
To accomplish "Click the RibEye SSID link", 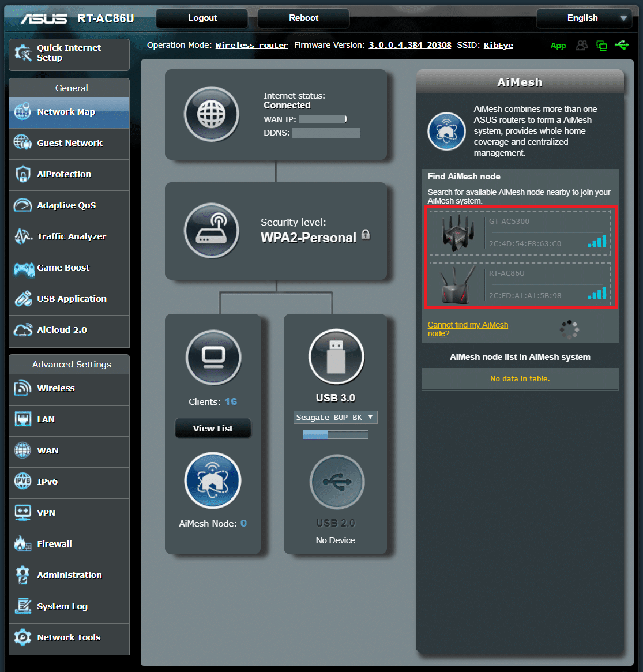I will (498, 46).
